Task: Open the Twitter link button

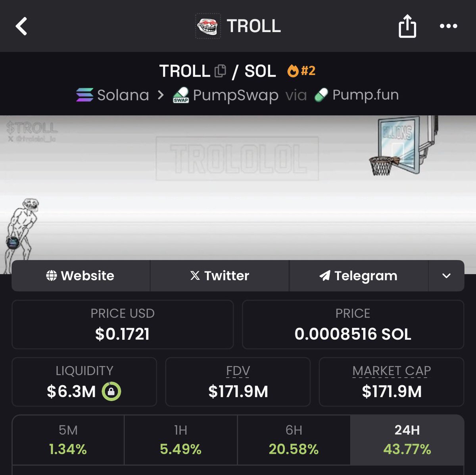Action: (x=219, y=276)
